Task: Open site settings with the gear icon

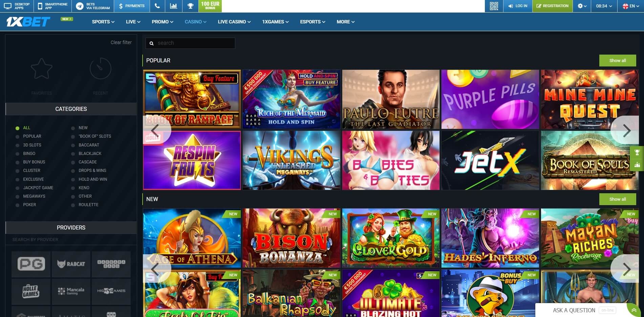Action: coord(580,6)
